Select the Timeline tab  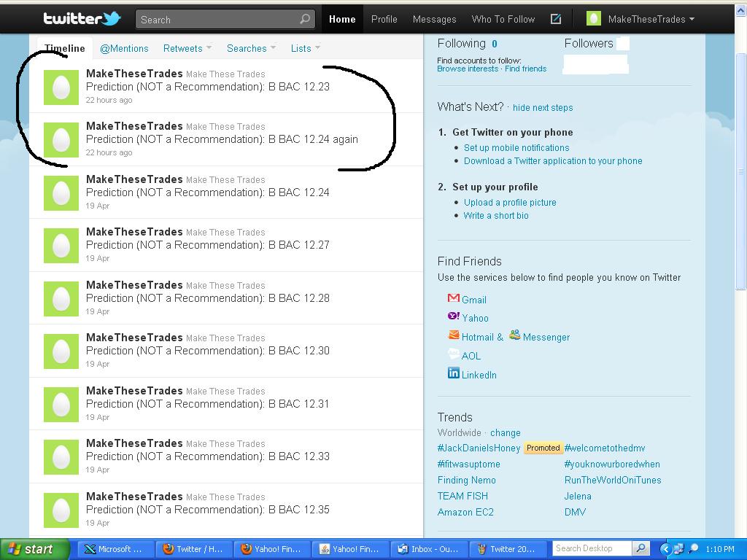tap(65, 48)
